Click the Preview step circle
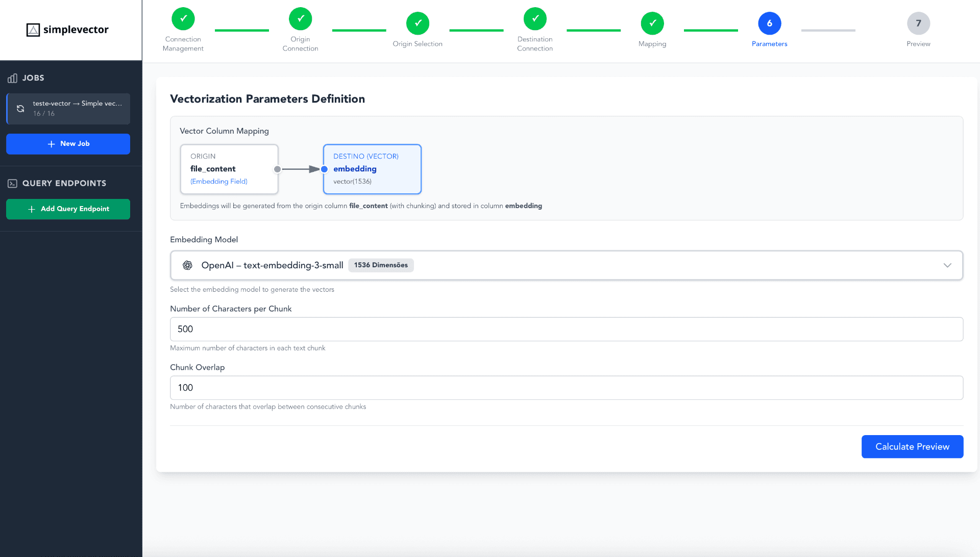 coord(918,23)
